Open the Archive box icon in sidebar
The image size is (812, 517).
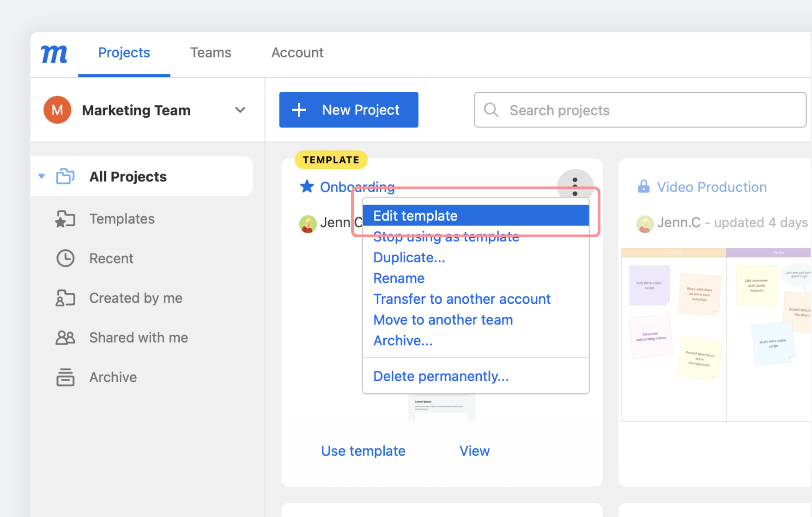click(x=65, y=377)
